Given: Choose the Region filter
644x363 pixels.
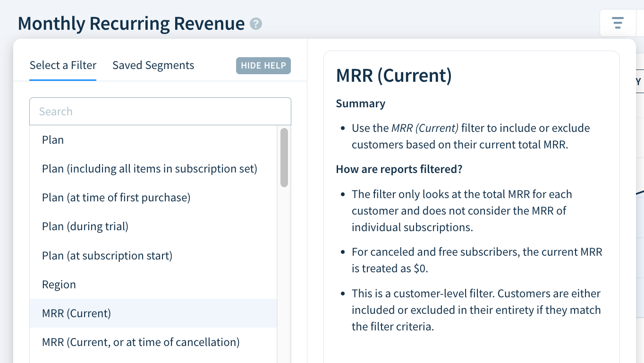Looking at the screenshot, I should (59, 284).
